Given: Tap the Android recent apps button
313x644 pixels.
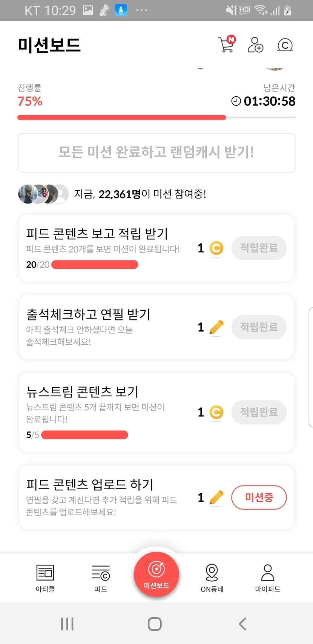Looking at the screenshot, I should (x=67, y=624).
